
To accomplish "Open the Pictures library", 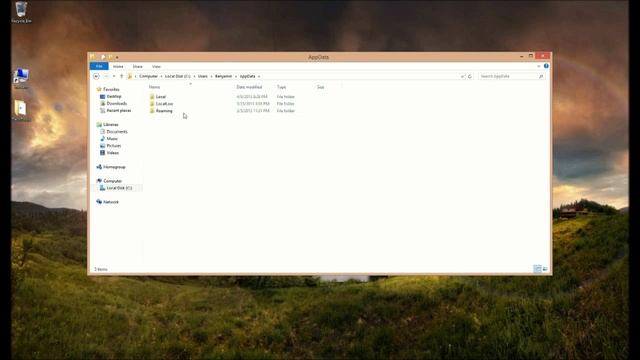I will 114,146.
